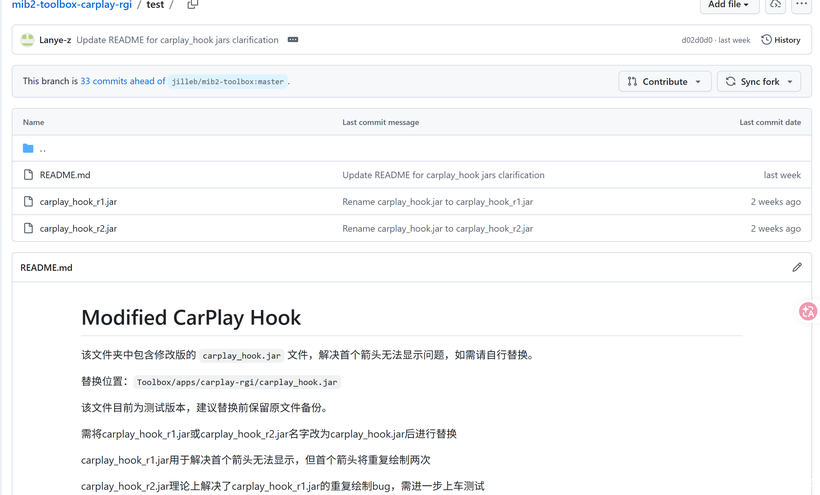Click the 'Last commit date' column header
The width and height of the screenshot is (820, 495).
[x=770, y=122]
